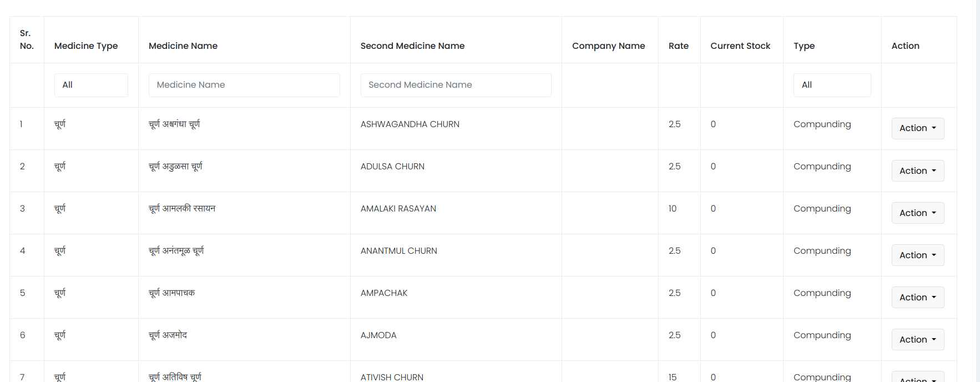Open the Medicine Type filter dropdown
Image resolution: width=980 pixels, height=382 pixels.
click(91, 85)
